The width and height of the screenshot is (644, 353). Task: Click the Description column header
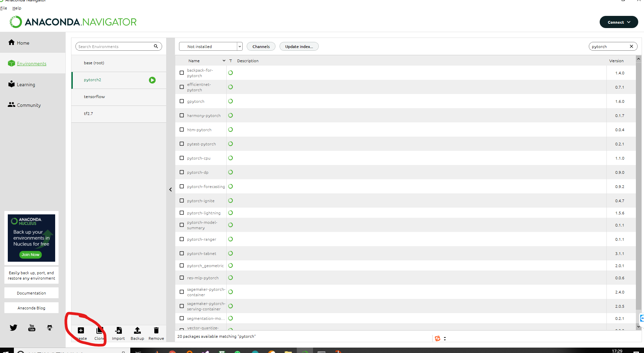coord(248,61)
